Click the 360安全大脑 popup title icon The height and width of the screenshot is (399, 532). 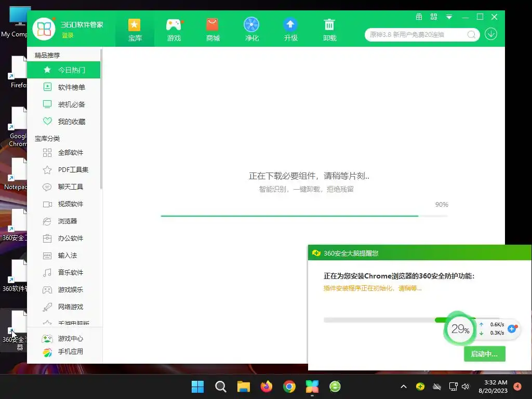316,253
